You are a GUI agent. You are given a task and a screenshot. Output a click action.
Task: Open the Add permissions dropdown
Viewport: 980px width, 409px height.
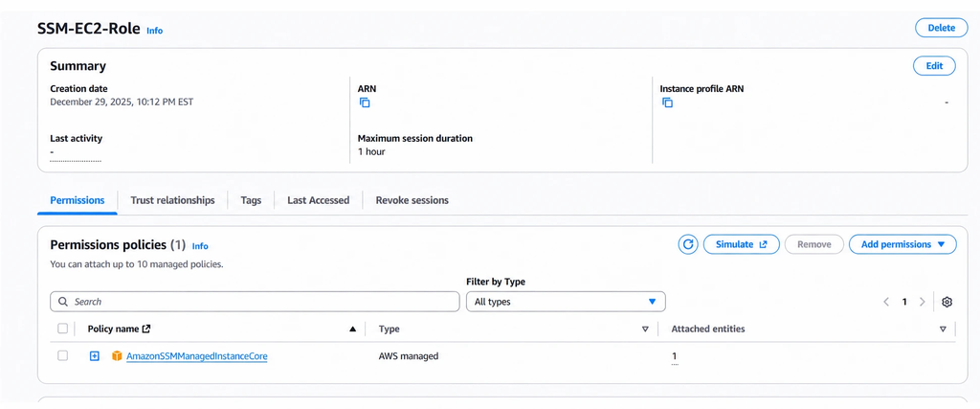pyautogui.click(x=902, y=244)
